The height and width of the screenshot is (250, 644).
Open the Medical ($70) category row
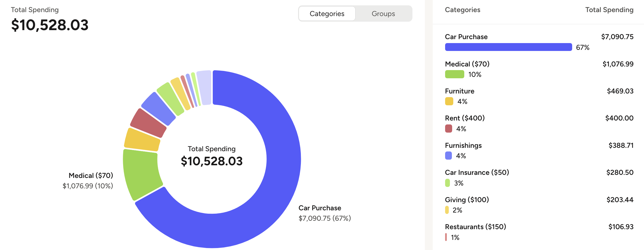[467, 64]
